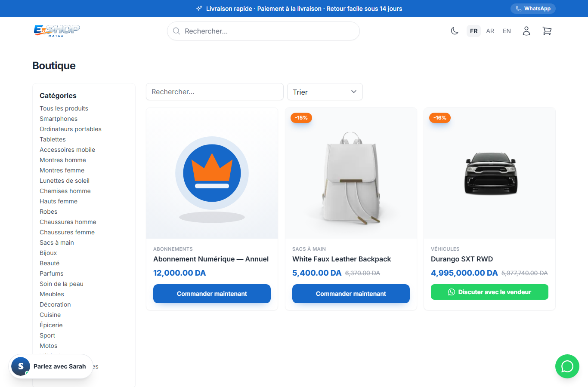Select Chaussures homme category
Viewport: 588px width, 387px height.
pyautogui.click(x=68, y=222)
